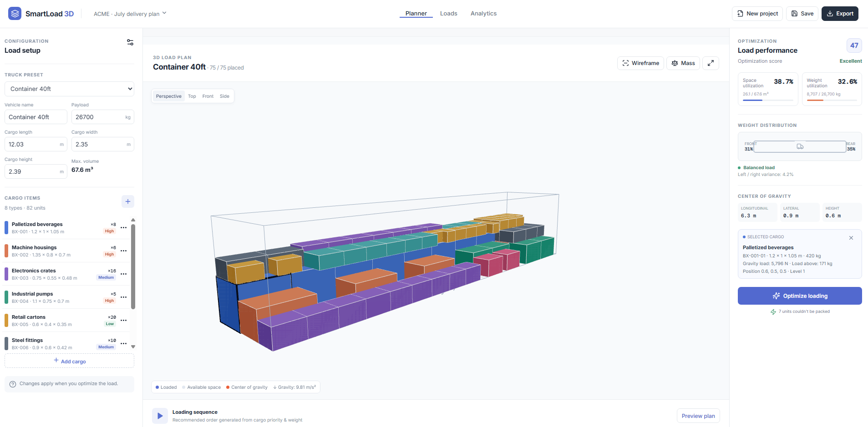
Task: Click Preview plan button
Action: click(x=698, y=416)
